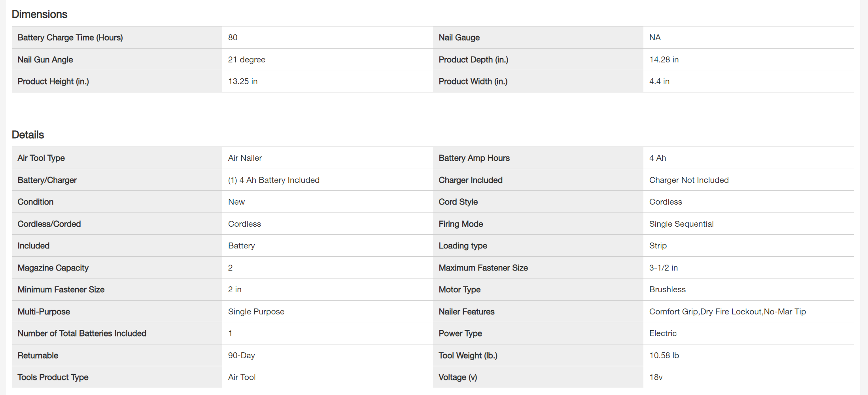Click the 4.4 in product width value
This screenshot has height=395, width=868.
click(659, 81)
